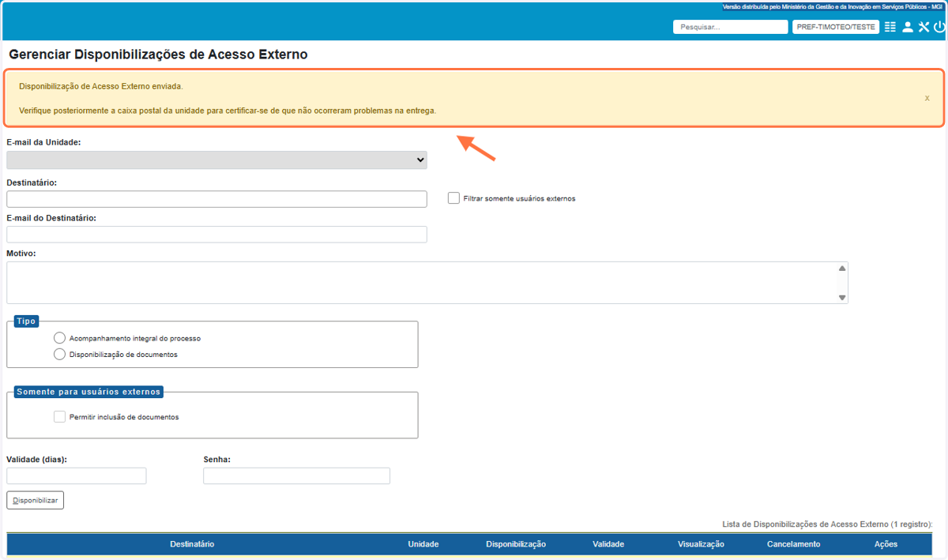This screenshot has height=560, width=948.
Task: Click the Unidade column header
Action: tap(423, 544)
